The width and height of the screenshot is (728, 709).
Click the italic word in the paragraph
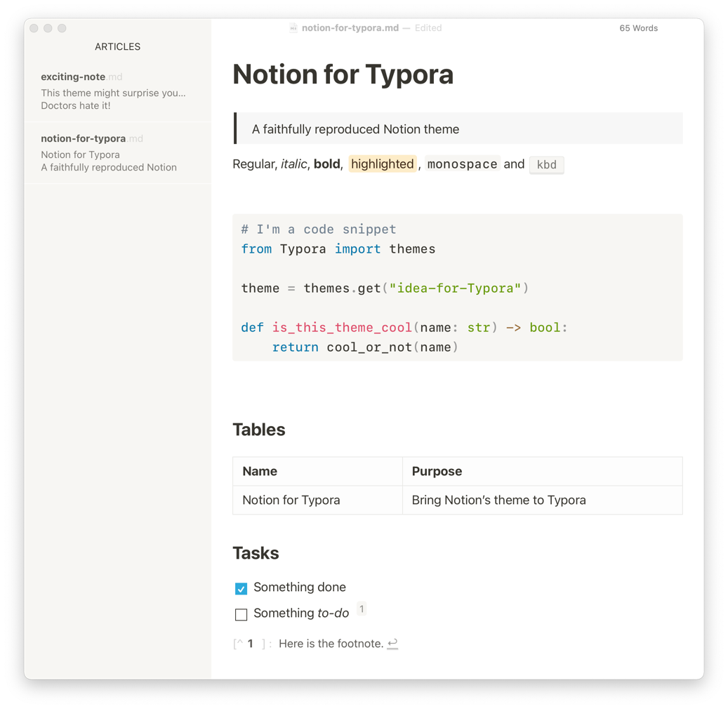pyautogui.click(x=294, y=164)
